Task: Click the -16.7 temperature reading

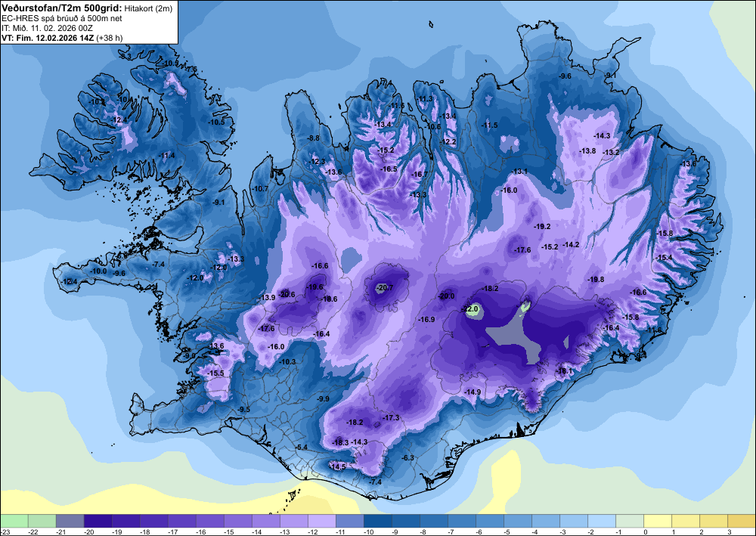Action: click(x=420, y=175)
